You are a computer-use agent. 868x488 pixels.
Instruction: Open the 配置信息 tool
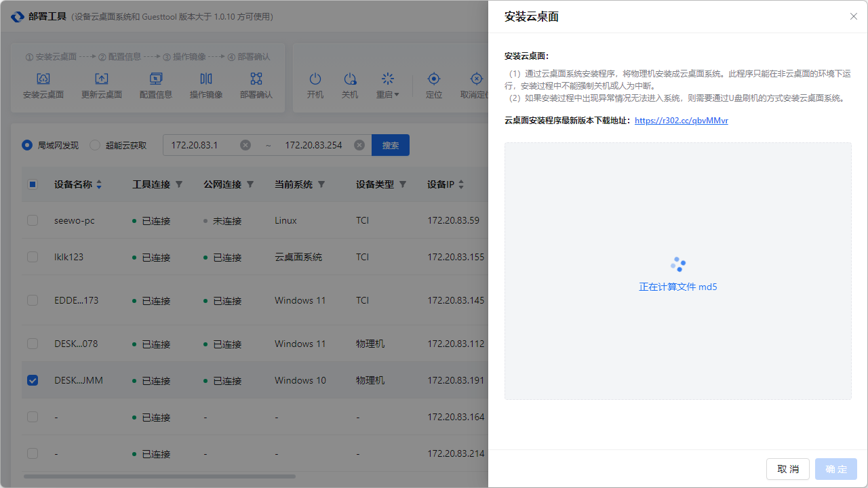[x=156, y=79]
